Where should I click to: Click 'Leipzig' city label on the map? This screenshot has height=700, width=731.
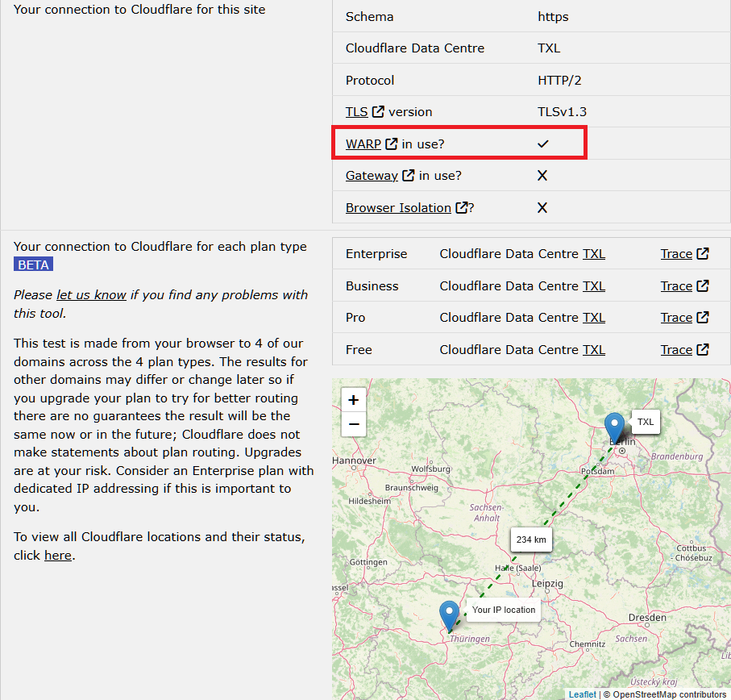click(547, 583)
